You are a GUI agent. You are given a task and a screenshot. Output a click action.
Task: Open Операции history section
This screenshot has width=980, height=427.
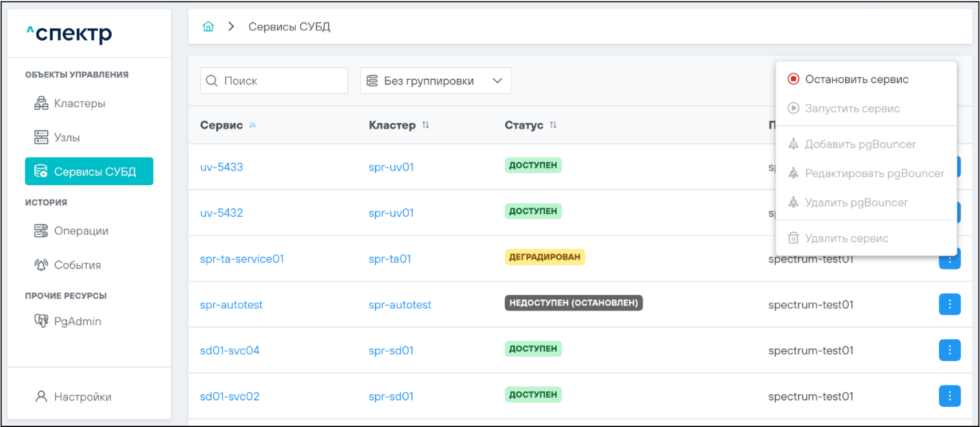[x=81, y=231]
